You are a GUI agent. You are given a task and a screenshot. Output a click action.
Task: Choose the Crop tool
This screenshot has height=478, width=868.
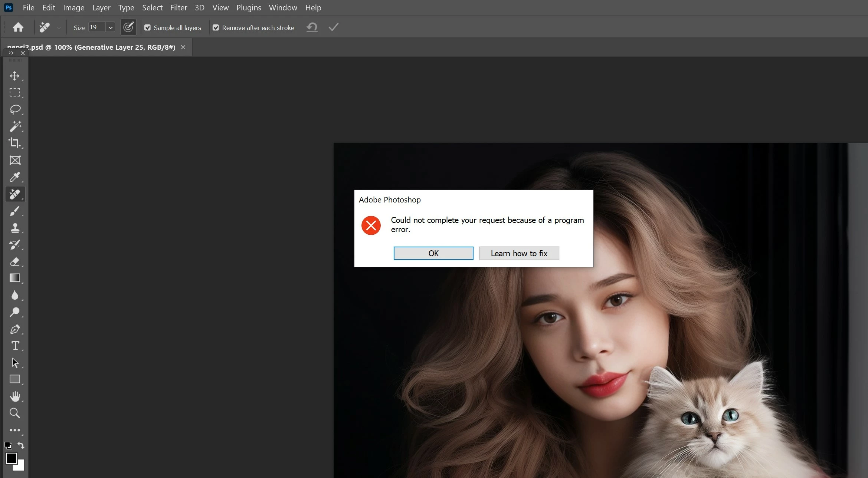point(15,143)
